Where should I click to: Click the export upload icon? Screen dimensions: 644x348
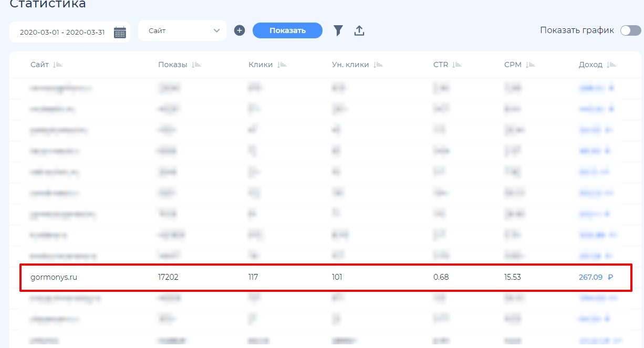pos(359,31)
